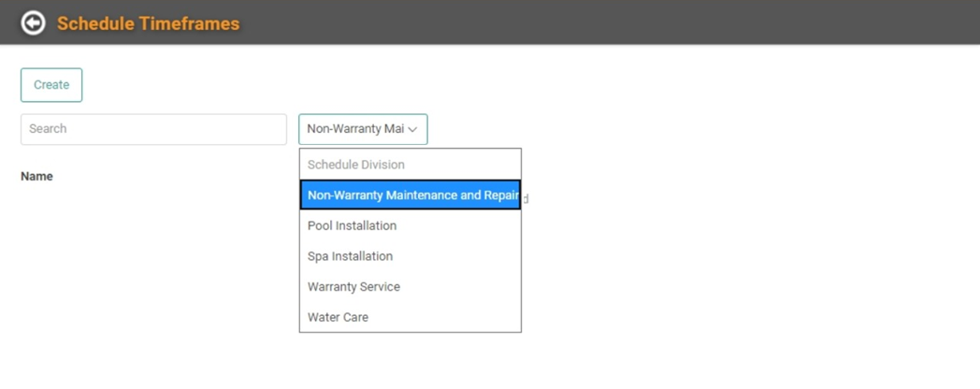Choose the Warranty Service division

[x=353, y=287]
